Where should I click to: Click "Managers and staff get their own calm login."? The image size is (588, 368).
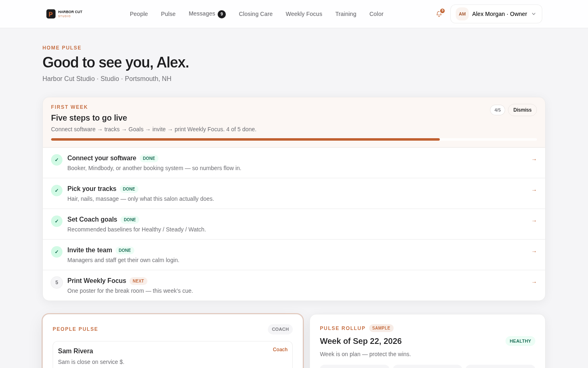point(123,260)
